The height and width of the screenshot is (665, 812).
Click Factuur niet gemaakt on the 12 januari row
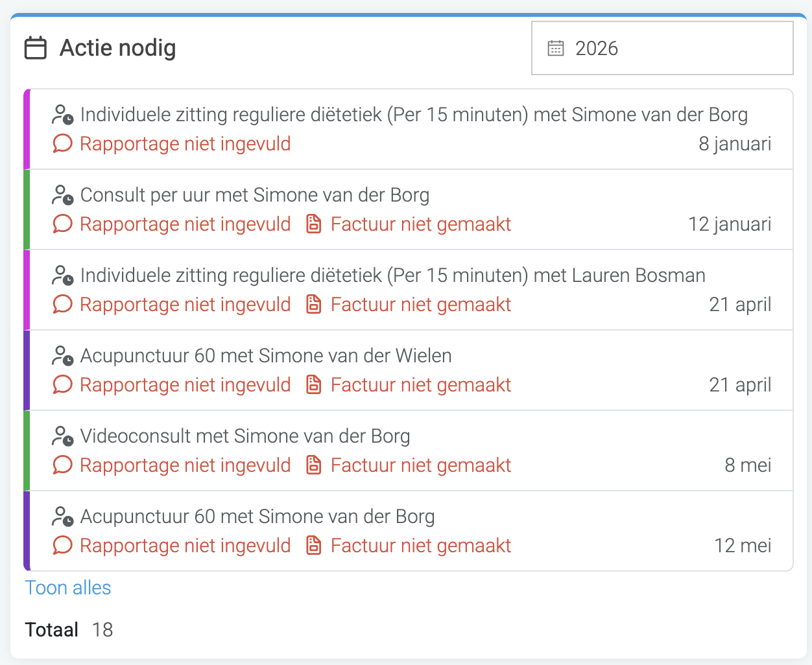point(421,224)
